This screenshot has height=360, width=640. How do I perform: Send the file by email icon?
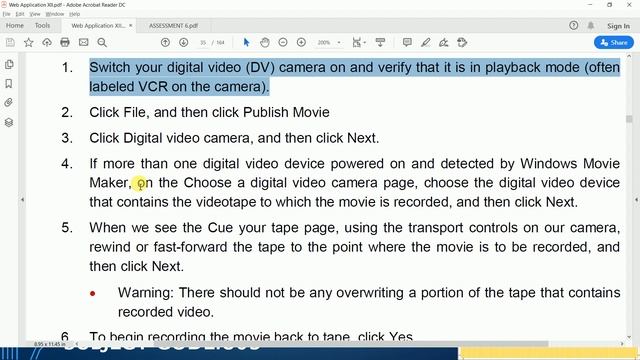84,42
